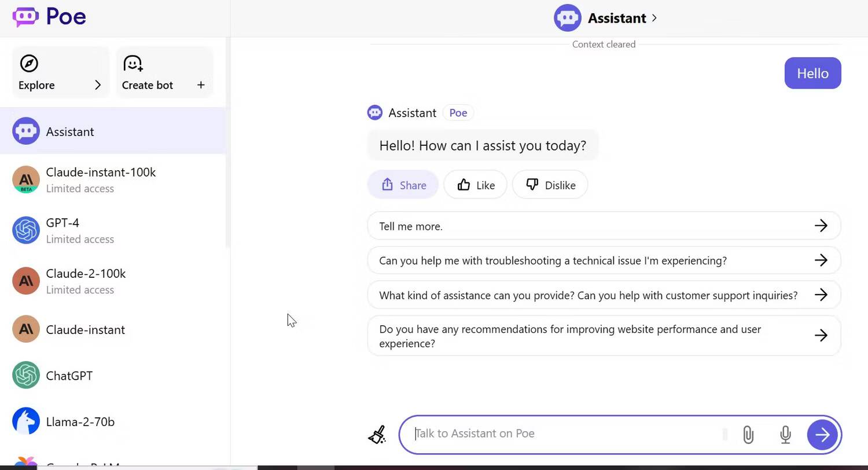Expand the Explore section chevron

[x=98, y=85]
